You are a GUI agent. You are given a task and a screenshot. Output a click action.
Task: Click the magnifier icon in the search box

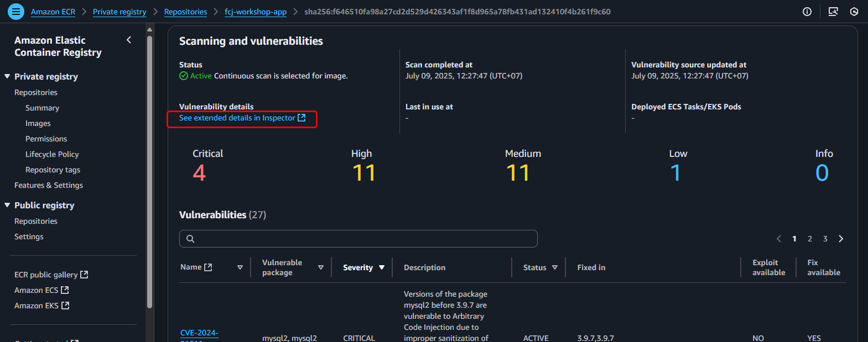coord(190,239)
